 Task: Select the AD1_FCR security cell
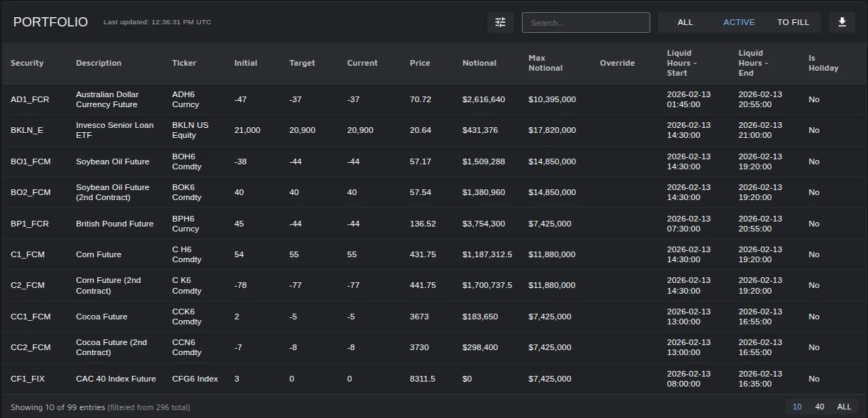(x=30, y=99)
